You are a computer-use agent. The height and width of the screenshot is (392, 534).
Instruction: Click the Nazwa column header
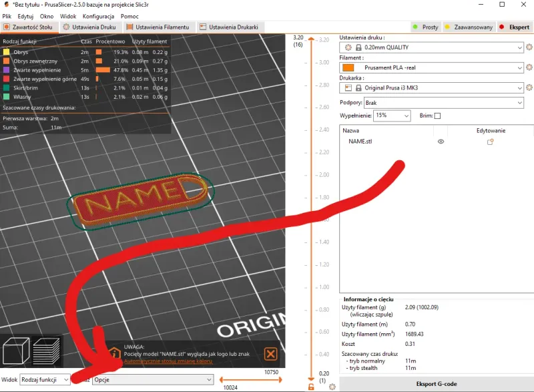coord(351,130)
